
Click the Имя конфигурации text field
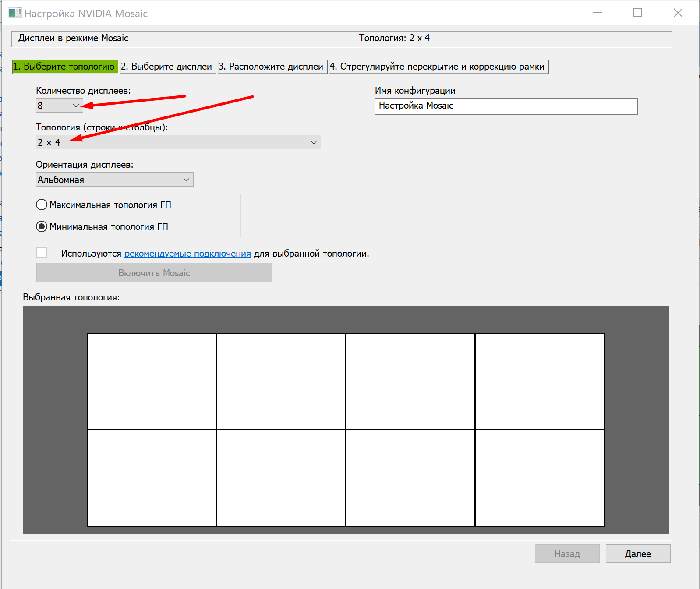506,106
